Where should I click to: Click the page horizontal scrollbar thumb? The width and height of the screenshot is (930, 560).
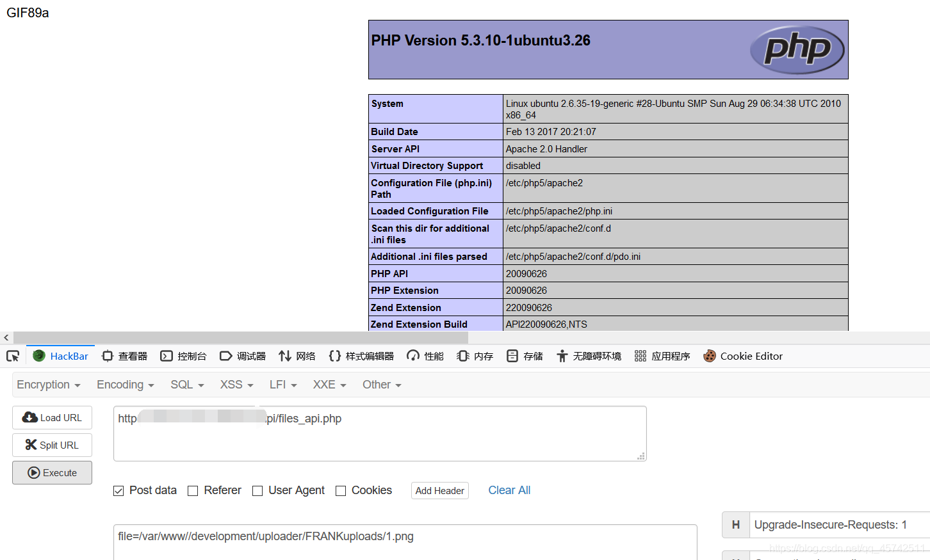[241, 337]
